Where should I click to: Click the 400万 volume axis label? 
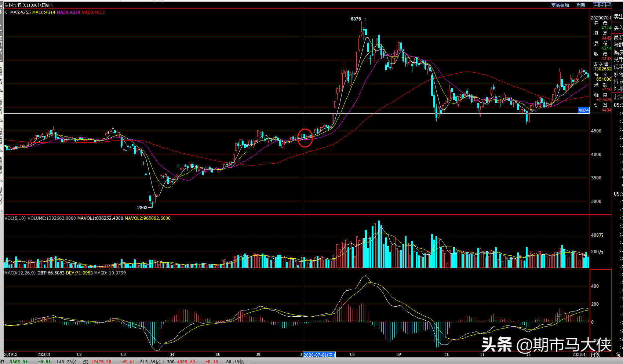click(x=597, y=235)
